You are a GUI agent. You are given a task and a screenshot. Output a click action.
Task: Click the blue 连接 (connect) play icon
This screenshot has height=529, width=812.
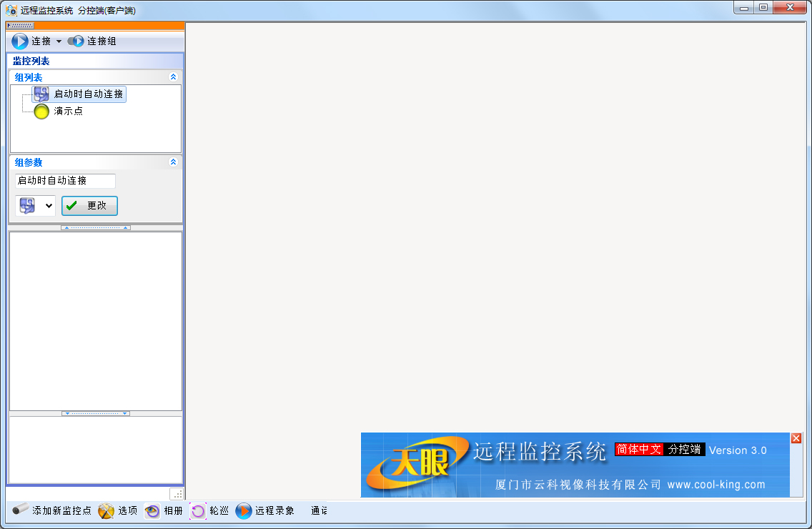click(20, 41)
